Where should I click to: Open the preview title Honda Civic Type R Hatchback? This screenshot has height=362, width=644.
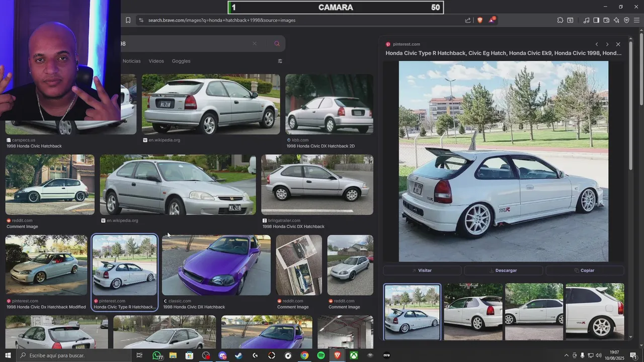(x=504, y=53)
